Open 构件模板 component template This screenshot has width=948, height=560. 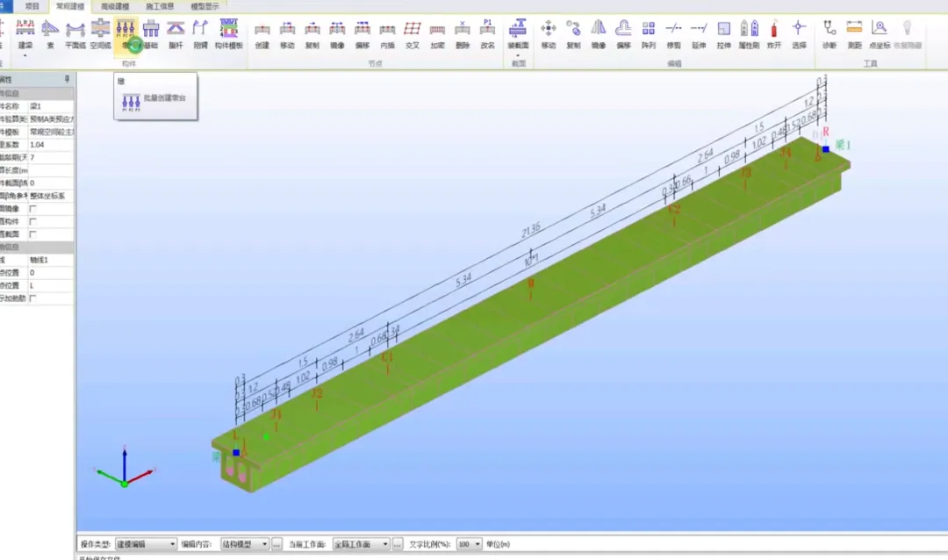click(x=228, y=33)
